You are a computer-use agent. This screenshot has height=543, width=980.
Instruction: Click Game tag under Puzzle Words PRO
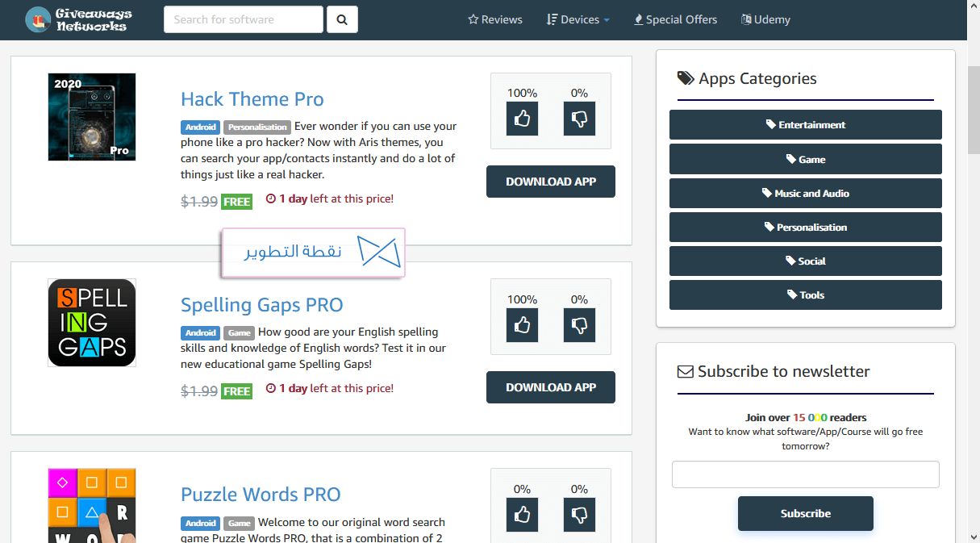239,522
